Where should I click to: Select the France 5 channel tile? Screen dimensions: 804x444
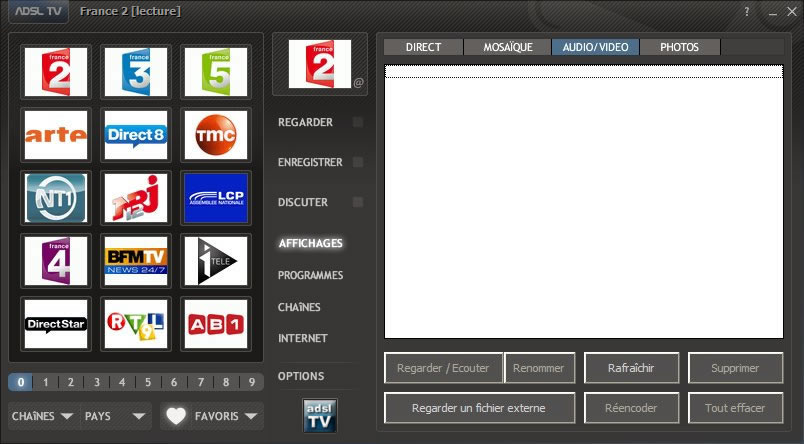[216, 72]
